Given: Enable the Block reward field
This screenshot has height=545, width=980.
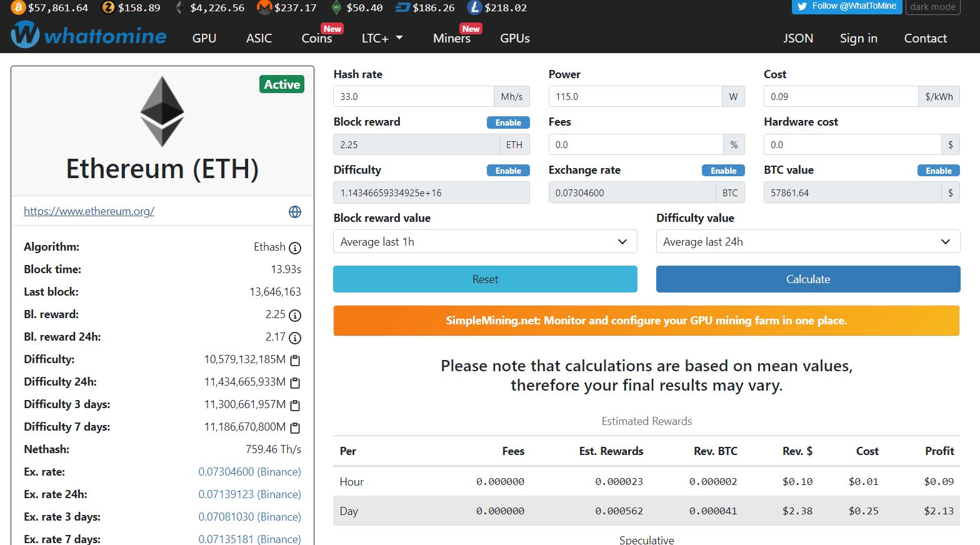Looking at the screenshot, I should [x=508, y=122].
